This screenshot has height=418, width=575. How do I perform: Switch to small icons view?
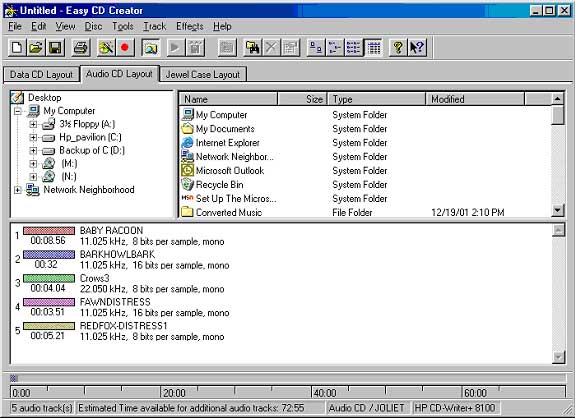click(335, 48)
